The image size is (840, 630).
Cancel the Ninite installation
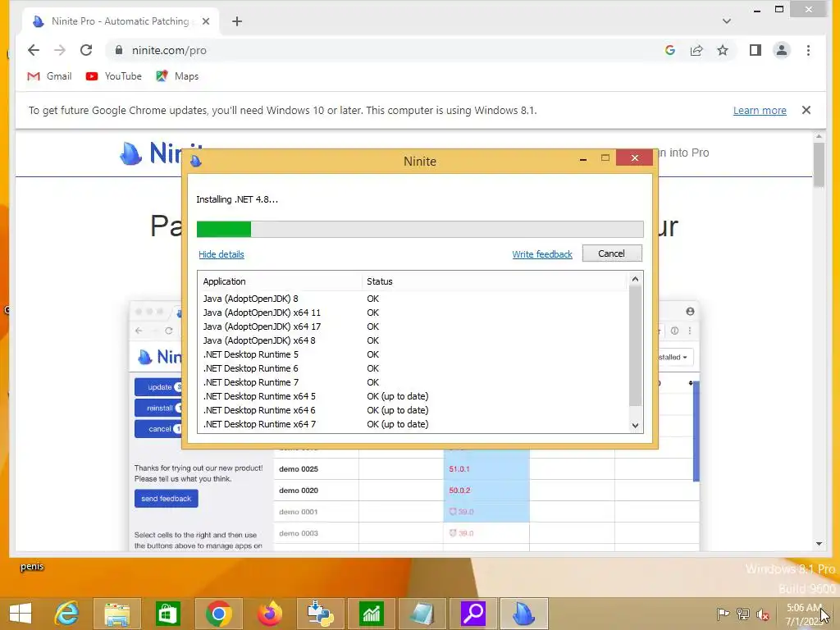click(x=612, y=253)
